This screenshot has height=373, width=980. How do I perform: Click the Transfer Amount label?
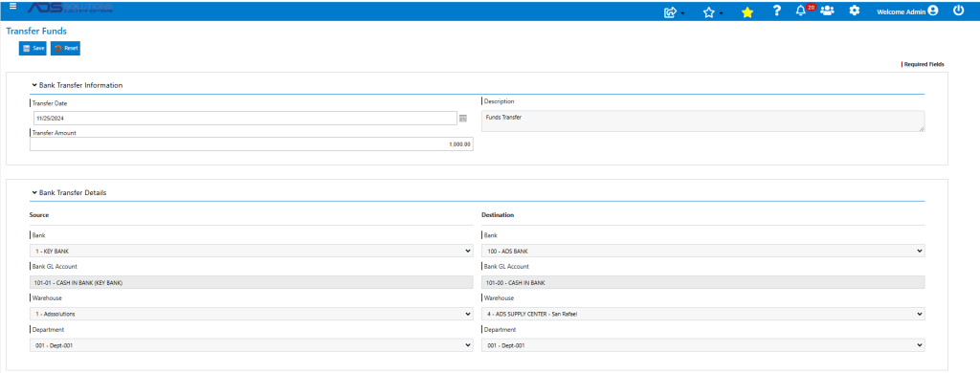click(55, 133)
